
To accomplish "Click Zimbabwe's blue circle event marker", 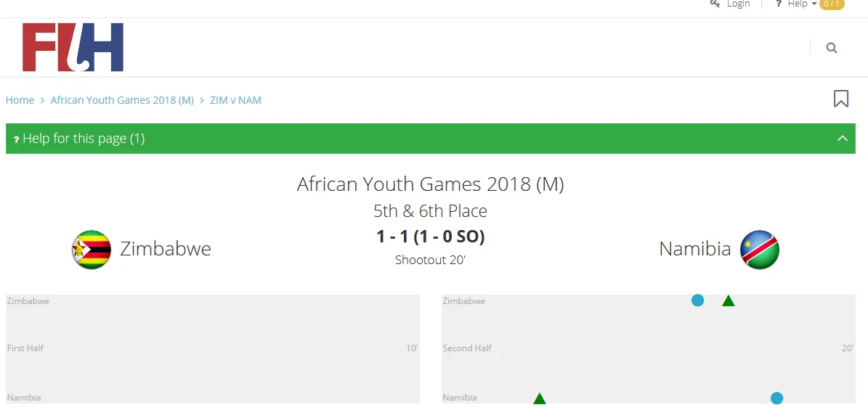I will tap(697, 300).
